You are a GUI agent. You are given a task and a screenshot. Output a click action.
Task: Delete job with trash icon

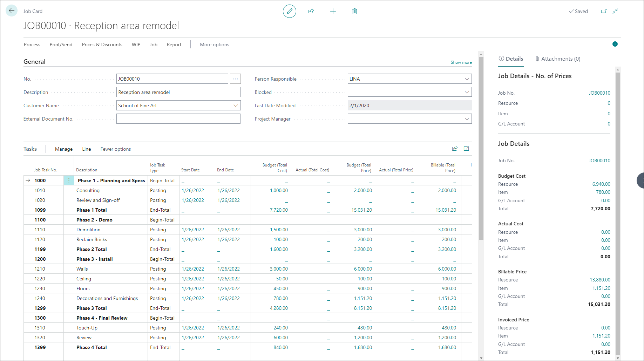point(354,11)
